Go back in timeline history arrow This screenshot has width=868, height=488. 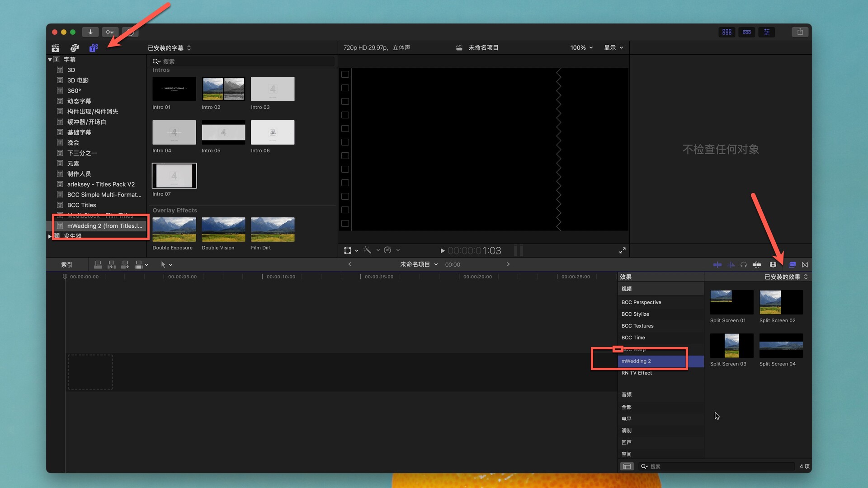349,264
